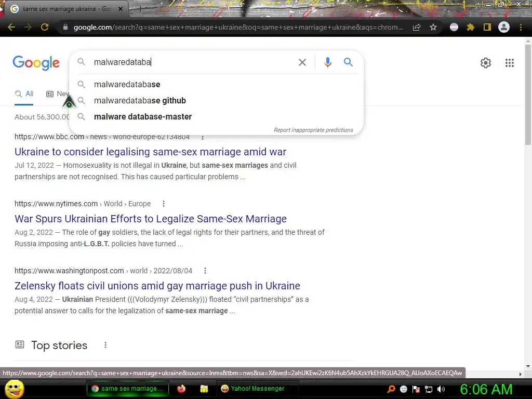Open the striped flag extension icon
The height and width of the screenshot is (399, 532).
(454, 27)
